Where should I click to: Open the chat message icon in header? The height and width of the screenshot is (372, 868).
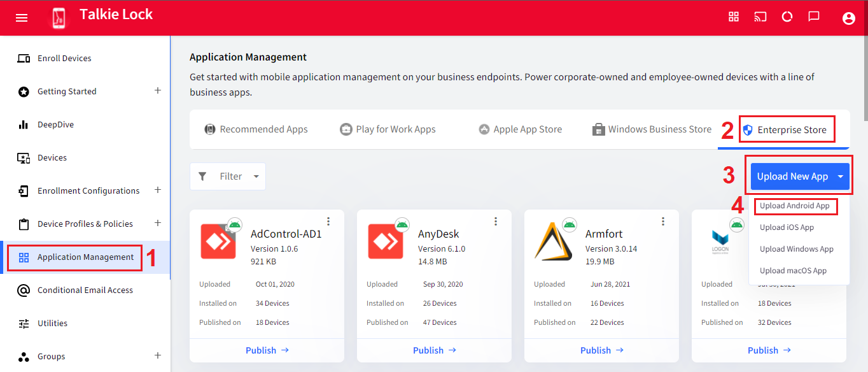coord(814,17)
